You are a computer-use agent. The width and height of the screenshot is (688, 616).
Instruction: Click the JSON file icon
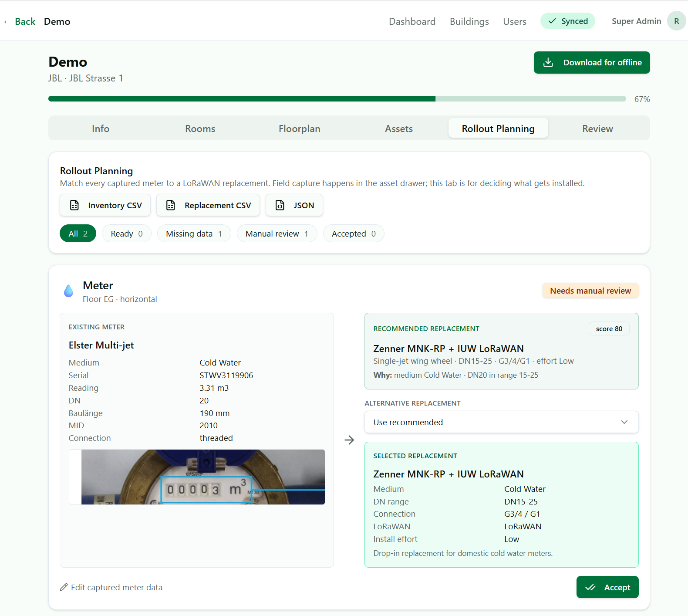(x=280, y=205)
